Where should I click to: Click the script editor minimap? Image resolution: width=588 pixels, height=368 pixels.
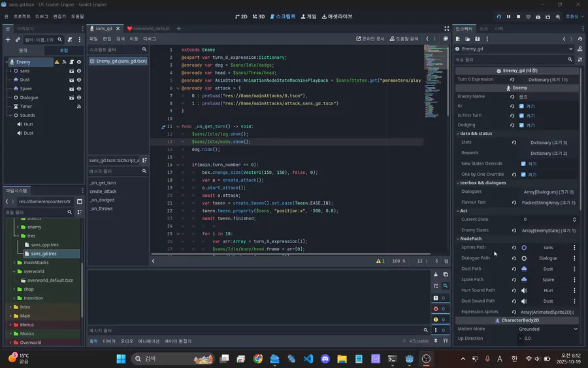click(x=436, y=82)
